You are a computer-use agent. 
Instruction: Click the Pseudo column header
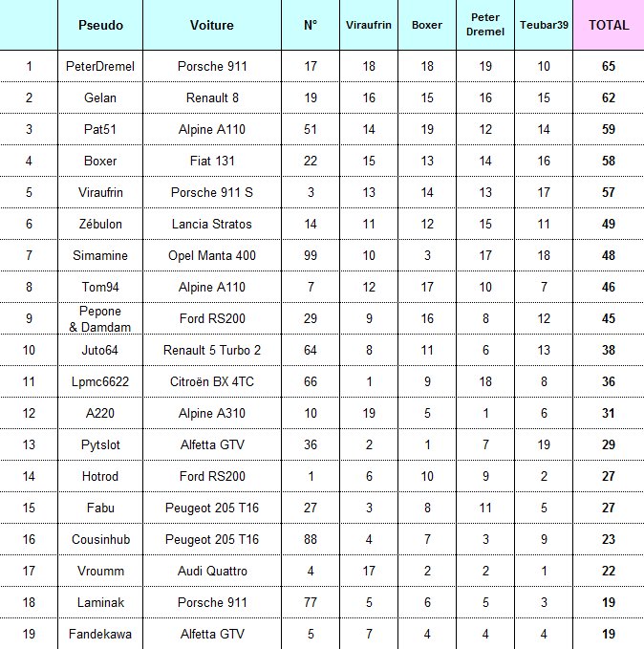tap(100, 25)
